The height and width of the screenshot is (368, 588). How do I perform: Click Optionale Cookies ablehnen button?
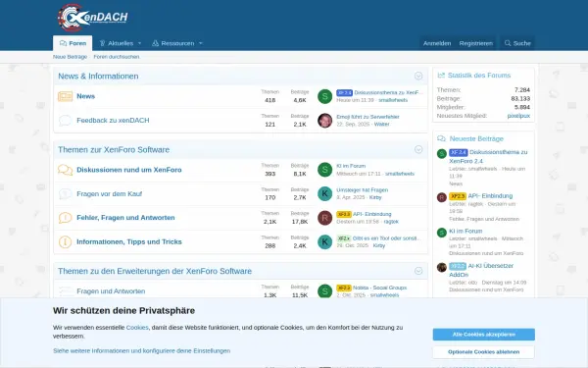484,352
